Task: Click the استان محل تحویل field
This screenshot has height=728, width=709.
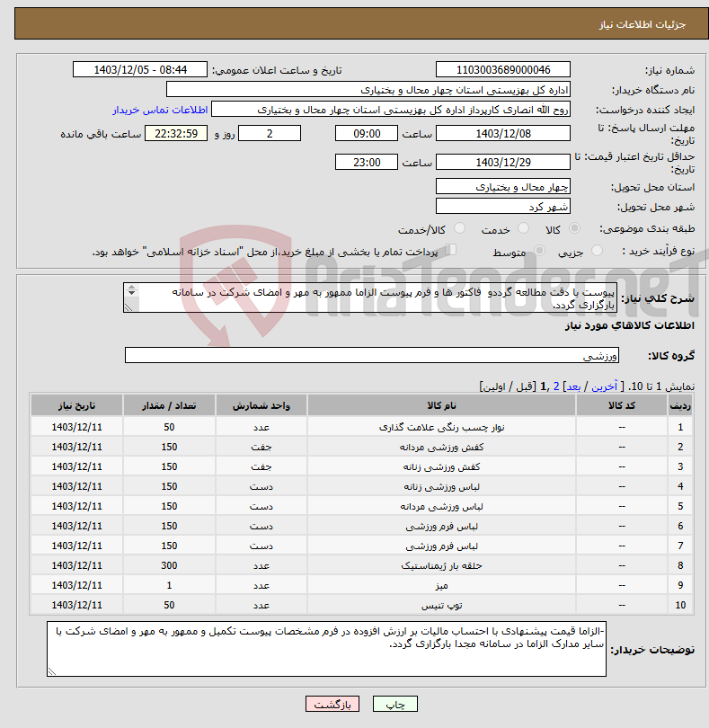Action: (503, 187)
